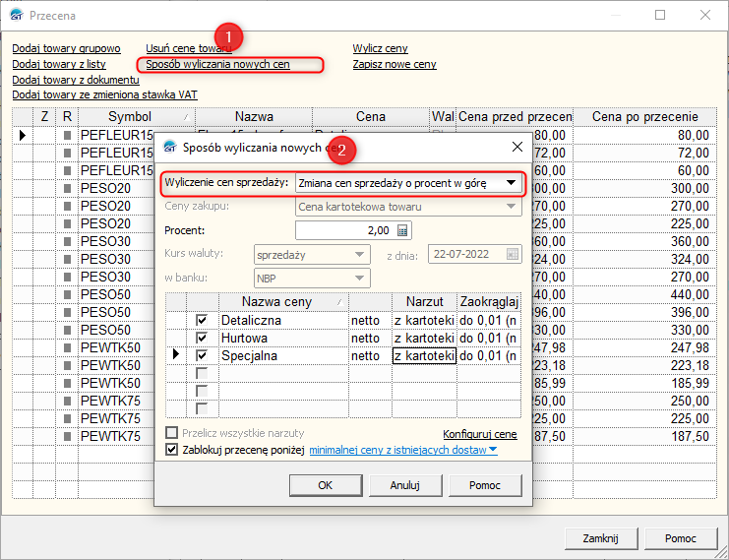Click netto cell in Detaliczna row
729x560 pixels.
370,321
